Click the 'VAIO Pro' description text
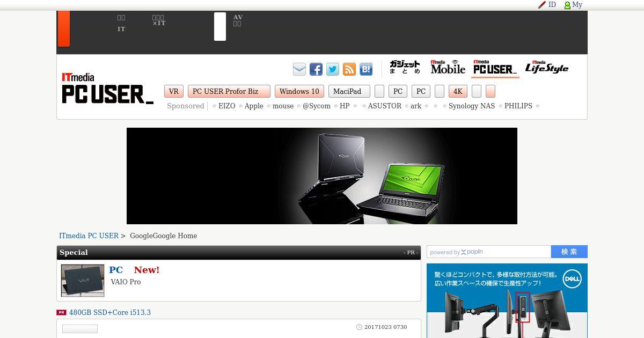644x338 pixels. click(x=126, y=282)
